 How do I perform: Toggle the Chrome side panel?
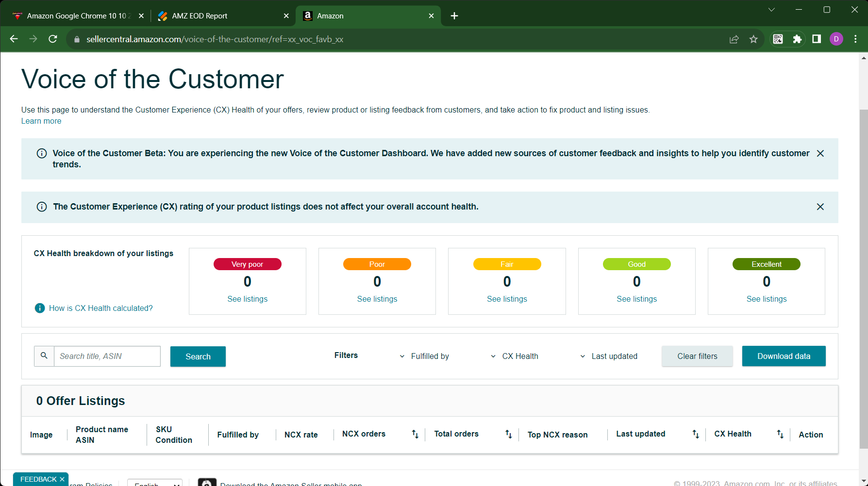click(x=817, y=39)
